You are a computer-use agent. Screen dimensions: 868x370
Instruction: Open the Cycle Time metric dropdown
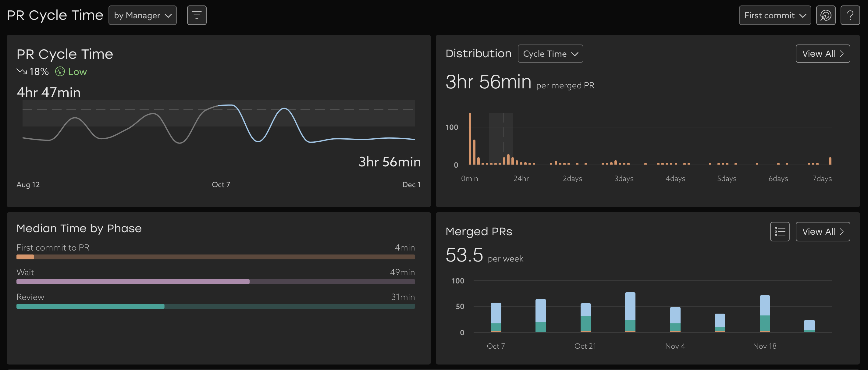tap(550, 54)
